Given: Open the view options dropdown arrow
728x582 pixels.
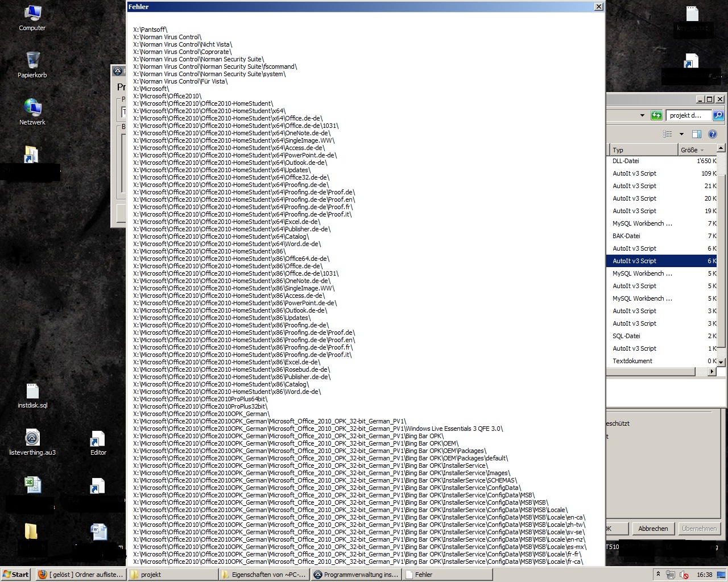Looking at the screenshot, I should click(x=681, y=134).
